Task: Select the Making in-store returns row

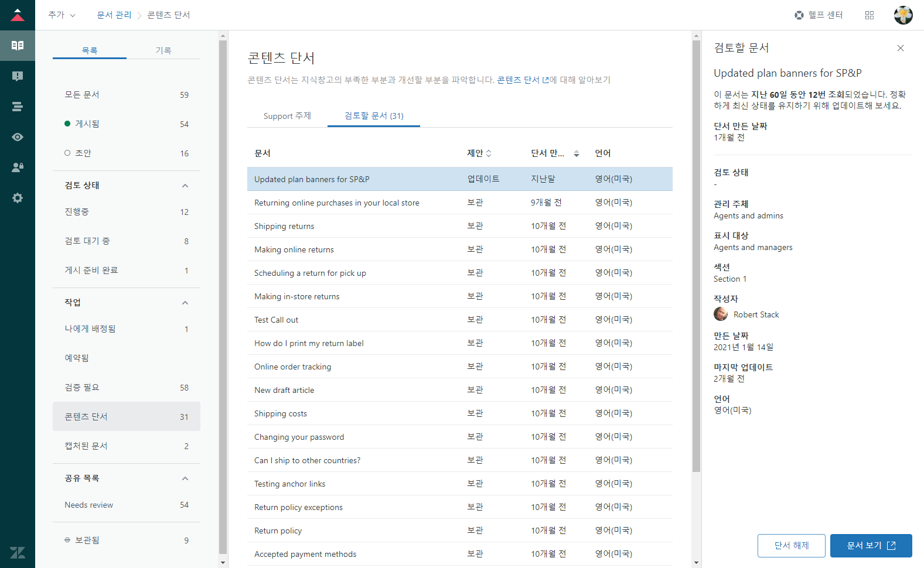Action: pyautogui.click(x=460, y=296)
